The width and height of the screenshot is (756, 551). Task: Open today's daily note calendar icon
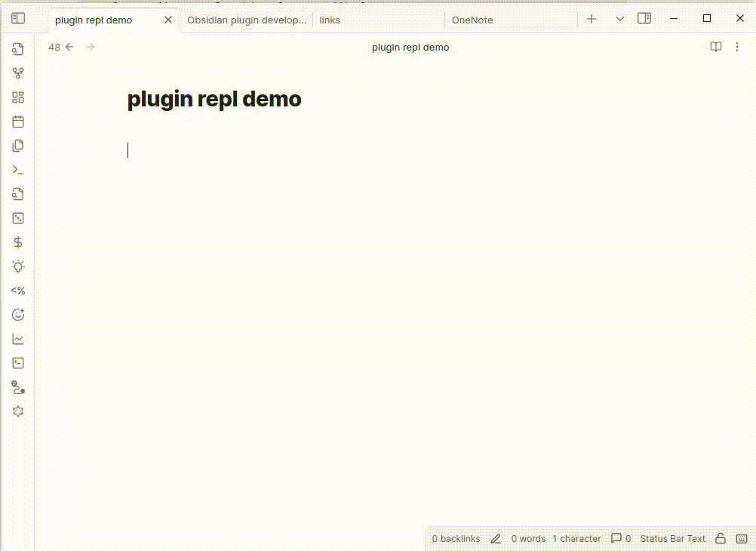[18, 122]
